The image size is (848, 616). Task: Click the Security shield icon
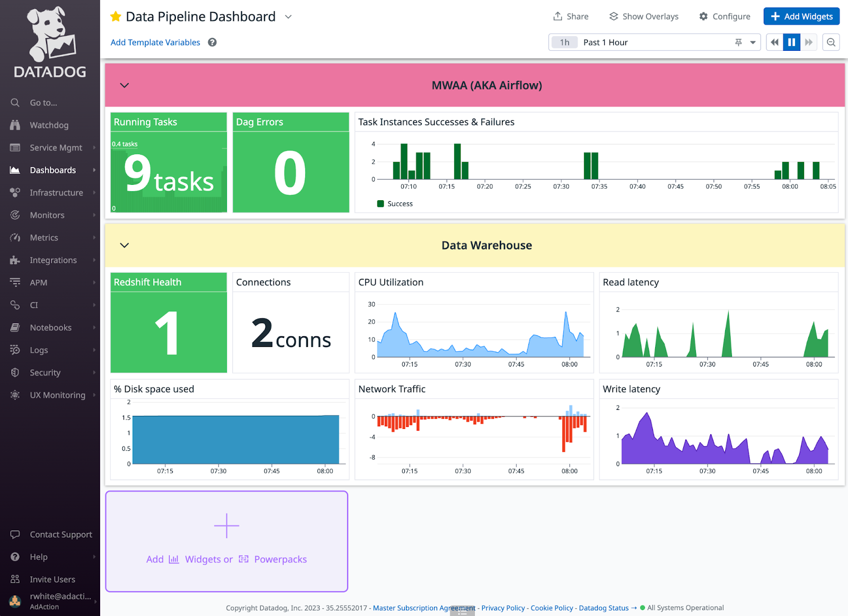click(15, 373)
